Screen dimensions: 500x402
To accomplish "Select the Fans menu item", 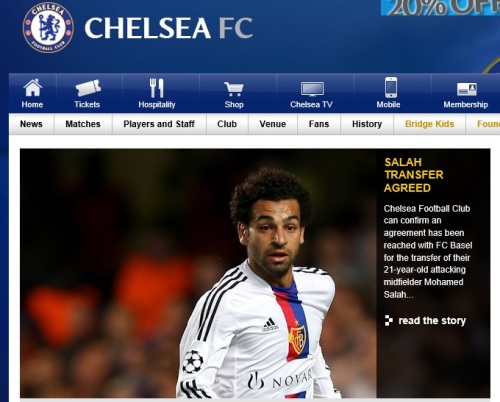I will pyautogui.click(x=319, y=124).
